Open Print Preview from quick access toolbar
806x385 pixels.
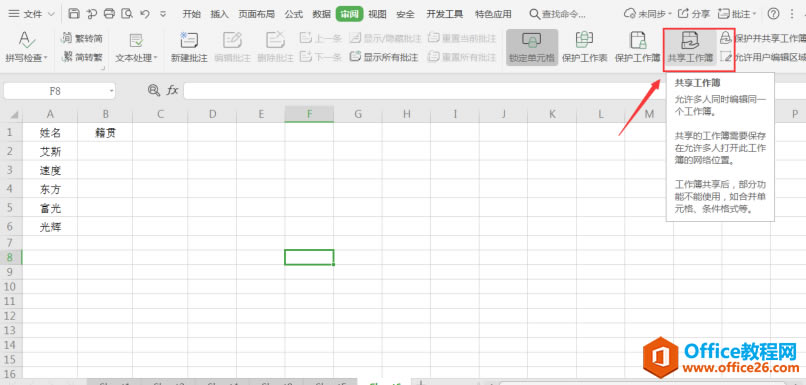[x=127, y=14]
